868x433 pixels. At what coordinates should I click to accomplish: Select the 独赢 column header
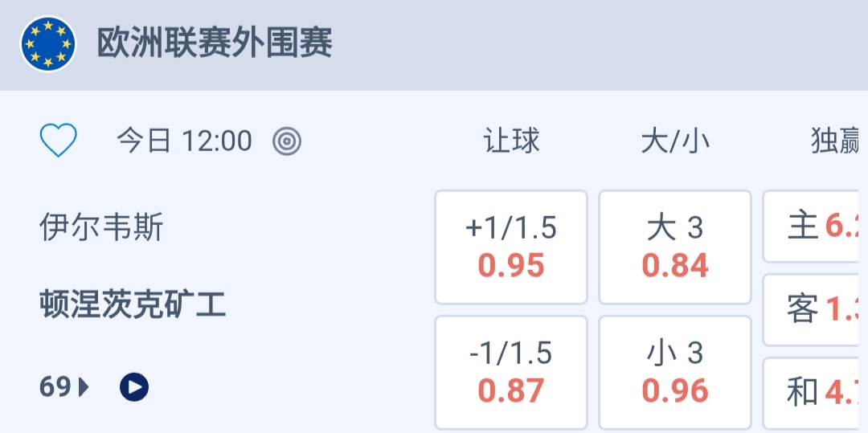[x=836, y=141]
